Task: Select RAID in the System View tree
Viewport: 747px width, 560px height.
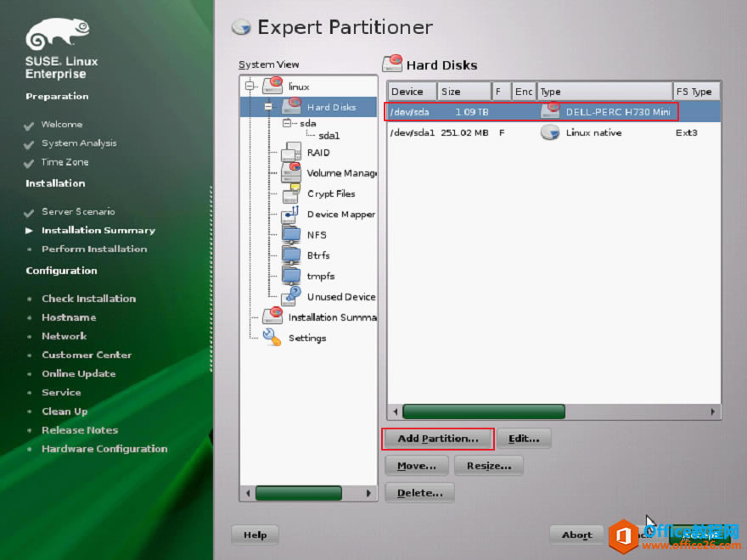Action: point(318,153)
